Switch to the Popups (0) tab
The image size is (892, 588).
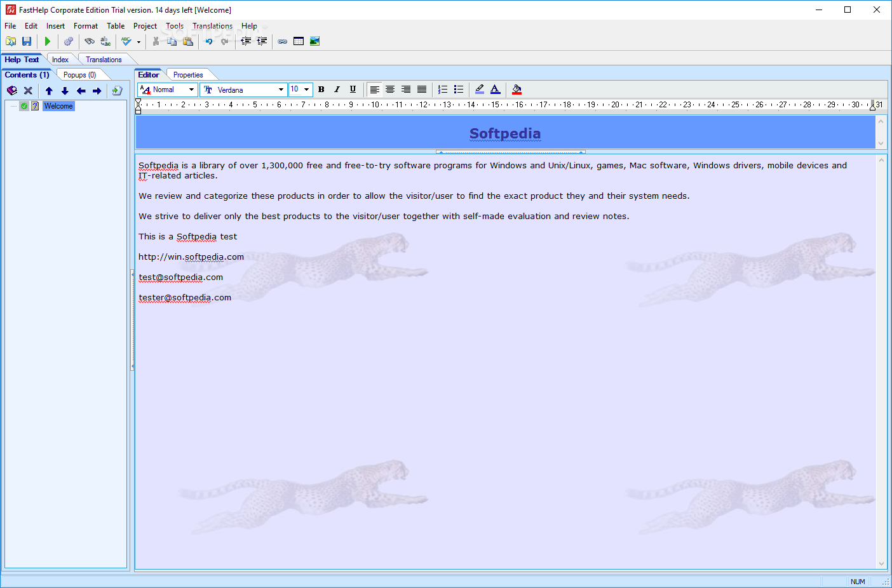coord(80,75)
